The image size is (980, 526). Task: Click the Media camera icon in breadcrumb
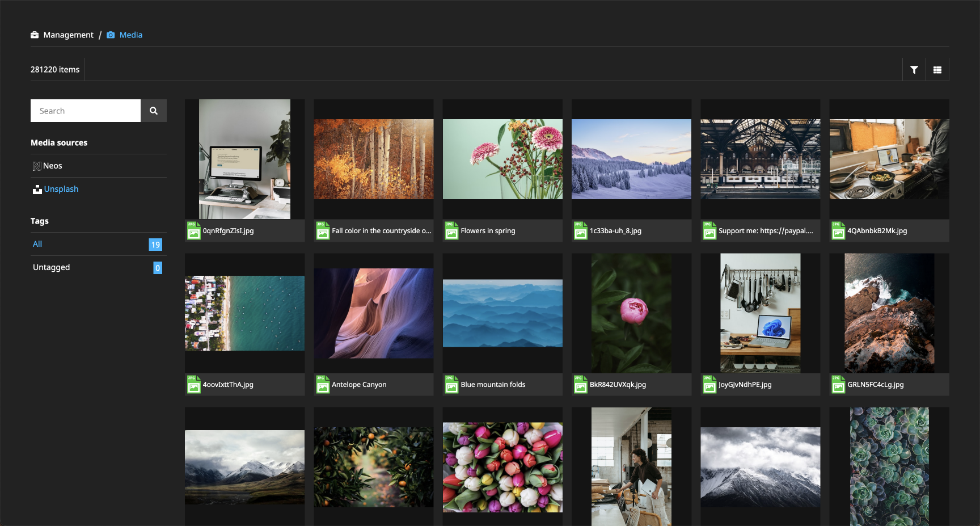click(111, 35)
